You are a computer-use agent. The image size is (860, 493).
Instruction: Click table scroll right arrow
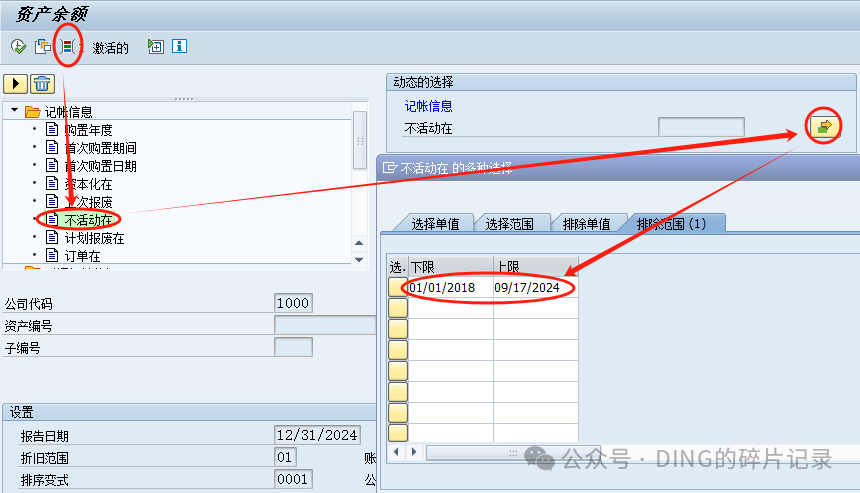[414, 452]
